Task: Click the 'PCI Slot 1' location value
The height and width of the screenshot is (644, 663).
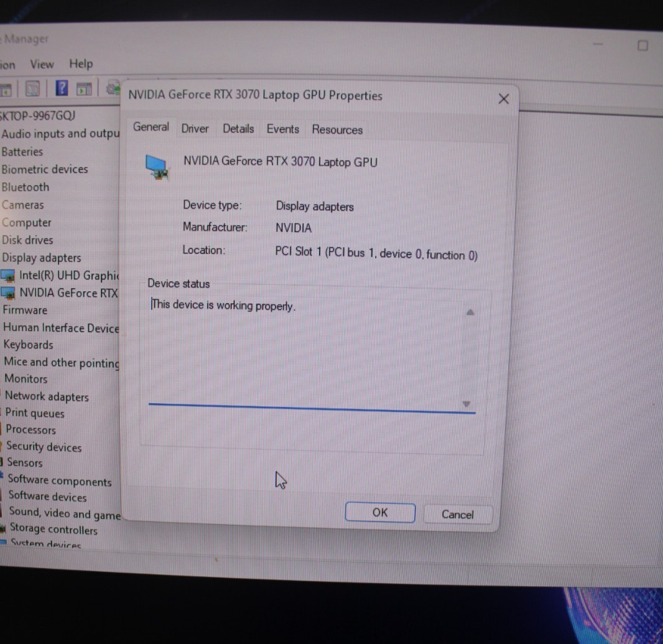Action: pos(376,253)
